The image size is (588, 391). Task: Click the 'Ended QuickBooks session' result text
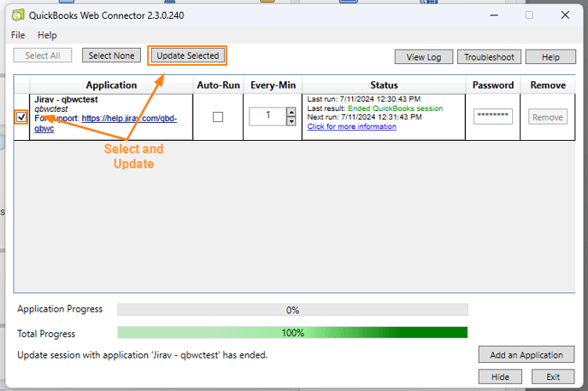(395, 108)
